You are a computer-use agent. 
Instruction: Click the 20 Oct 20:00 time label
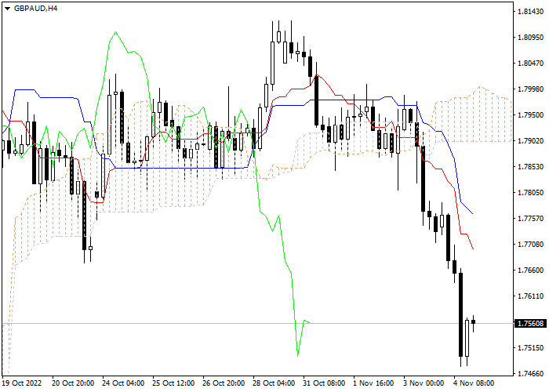click(73, 383)
